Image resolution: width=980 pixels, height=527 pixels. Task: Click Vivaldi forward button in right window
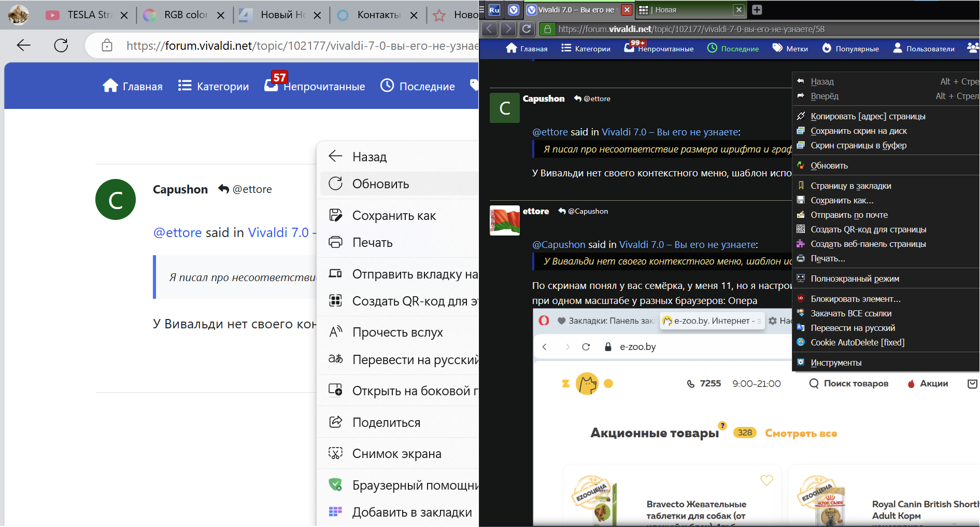coord(508,29)
